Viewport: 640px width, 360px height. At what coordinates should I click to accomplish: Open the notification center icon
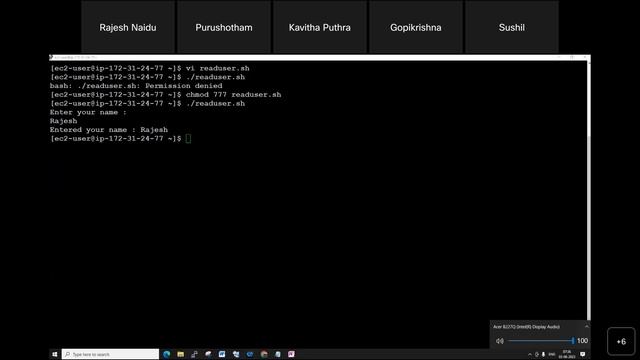(x=583, y=354)
